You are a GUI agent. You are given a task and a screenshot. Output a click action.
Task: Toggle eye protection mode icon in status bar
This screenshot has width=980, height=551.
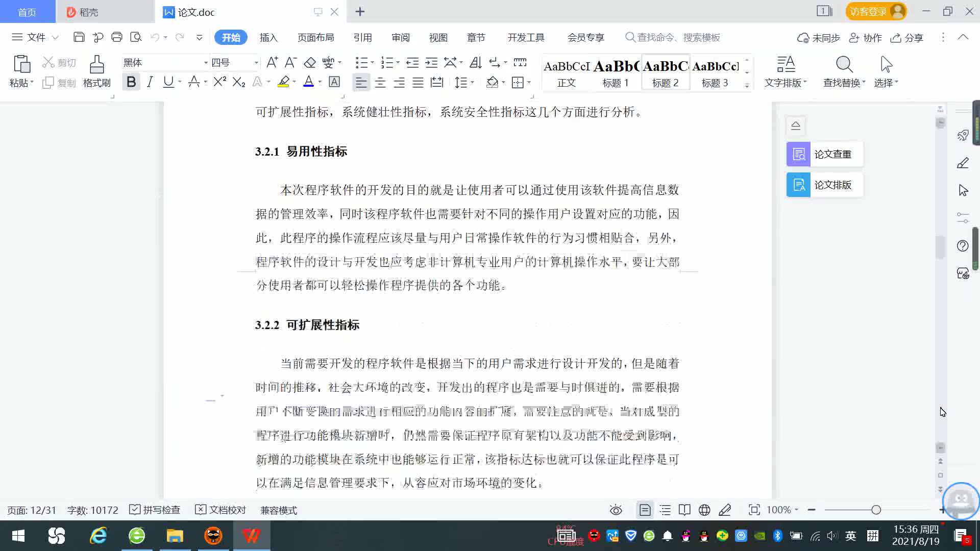click(616, 510)
